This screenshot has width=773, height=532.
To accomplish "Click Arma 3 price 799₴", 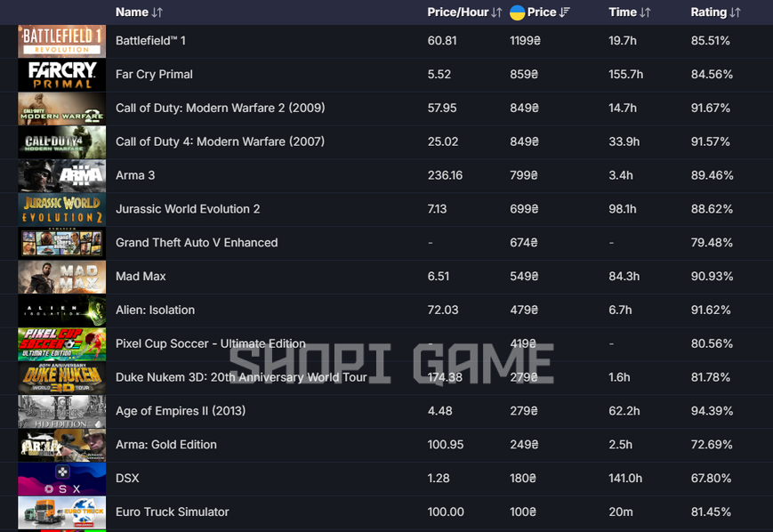I will 524,175.
